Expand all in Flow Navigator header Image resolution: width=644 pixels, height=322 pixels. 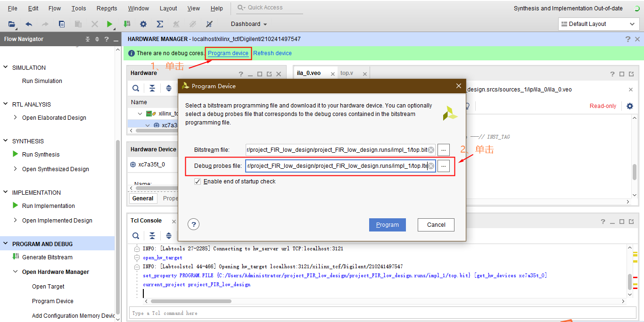[97, 39]
